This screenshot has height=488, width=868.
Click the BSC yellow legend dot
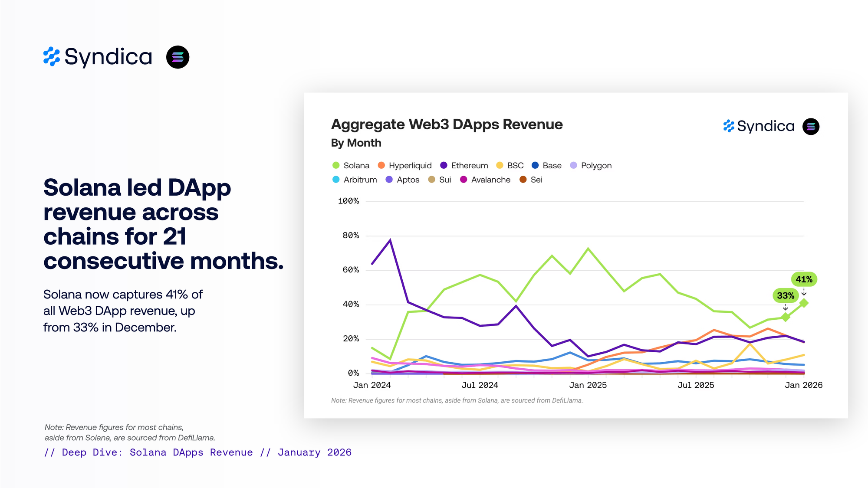pyautogui.click(x=500, y=165)
